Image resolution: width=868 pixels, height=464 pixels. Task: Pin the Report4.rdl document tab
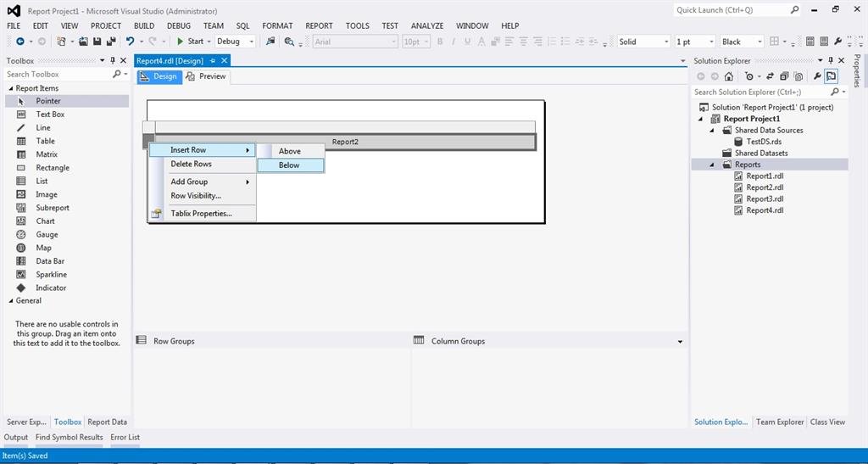[x=213, y=61]
